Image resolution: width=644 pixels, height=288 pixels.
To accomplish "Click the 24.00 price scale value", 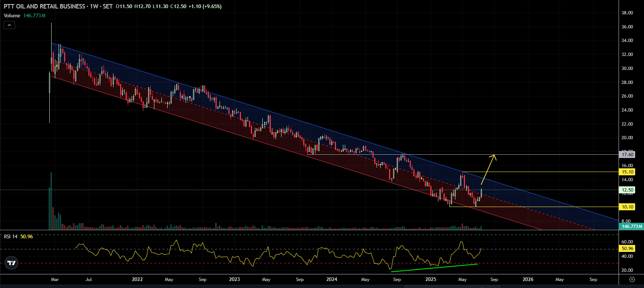I will click(627, 110).
